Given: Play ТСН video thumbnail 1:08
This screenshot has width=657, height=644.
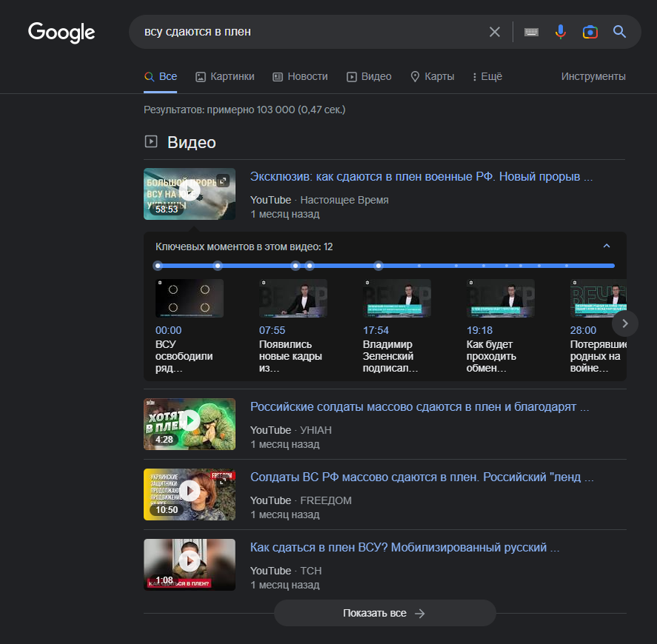Looking at the screenshot, I should [189, 565].
